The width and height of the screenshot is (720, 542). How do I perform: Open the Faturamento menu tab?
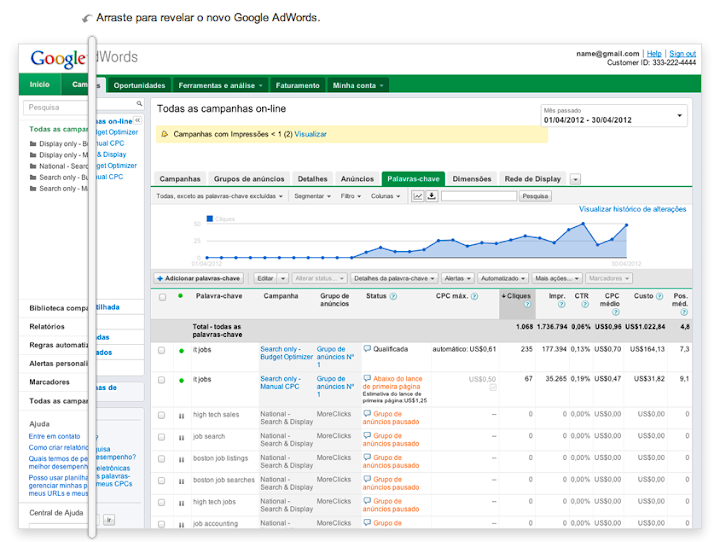298,85
